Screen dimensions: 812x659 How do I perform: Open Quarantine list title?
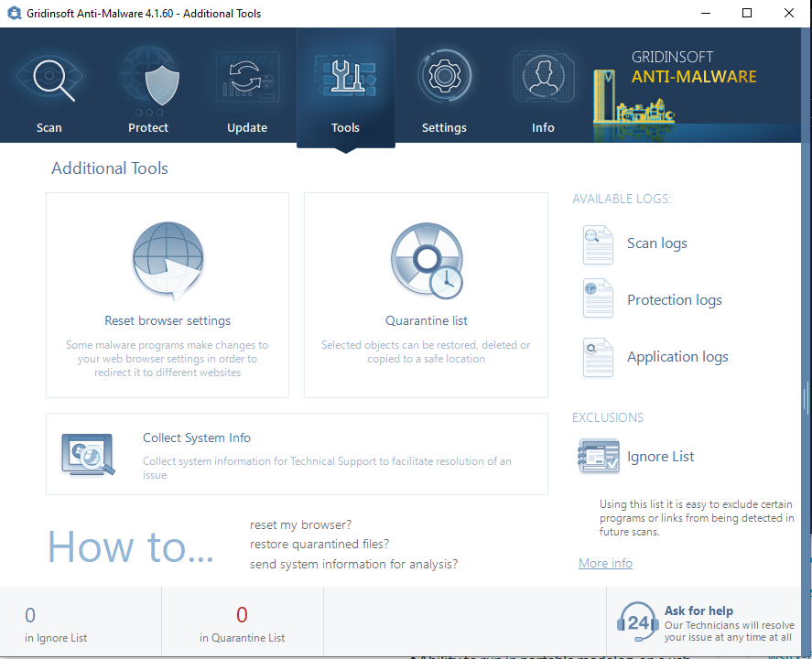pos(427,320)
